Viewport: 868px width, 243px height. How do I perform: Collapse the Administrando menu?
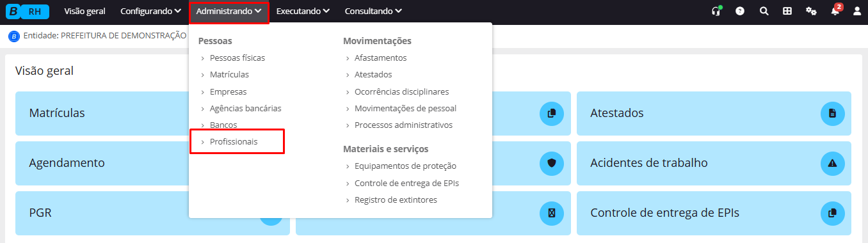tap(230, 11)
